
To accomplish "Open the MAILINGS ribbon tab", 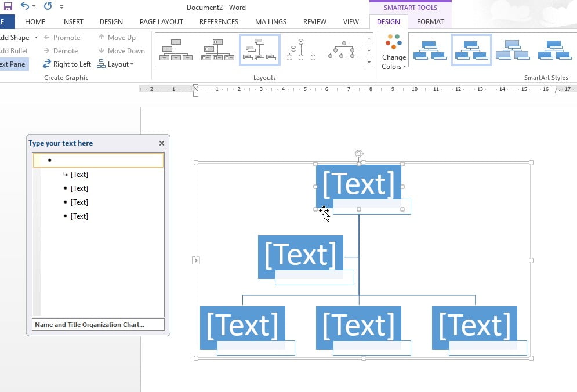I will pos(270,21).
